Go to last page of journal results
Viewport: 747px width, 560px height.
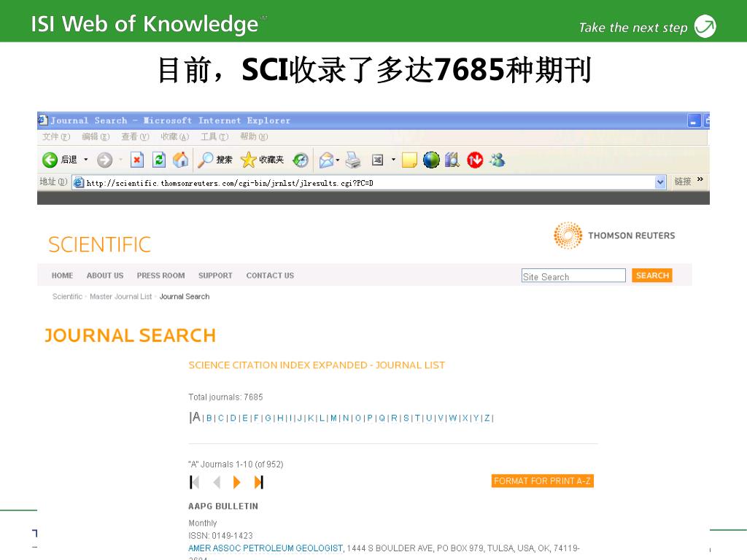[x=259, y=483]
